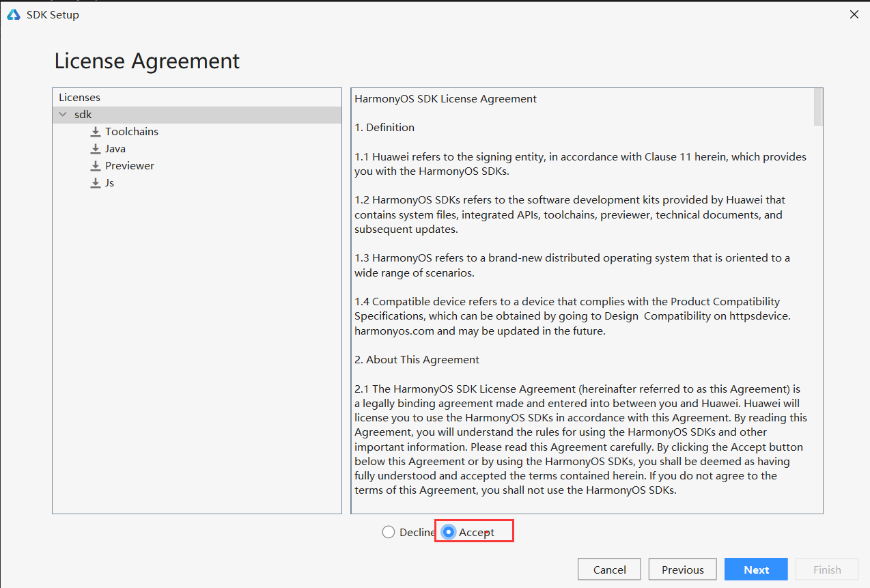Image resolution: width=870 pixels, height=588 pixels.
Task: Select the sdk license group row
Action: tap(197, 115)
